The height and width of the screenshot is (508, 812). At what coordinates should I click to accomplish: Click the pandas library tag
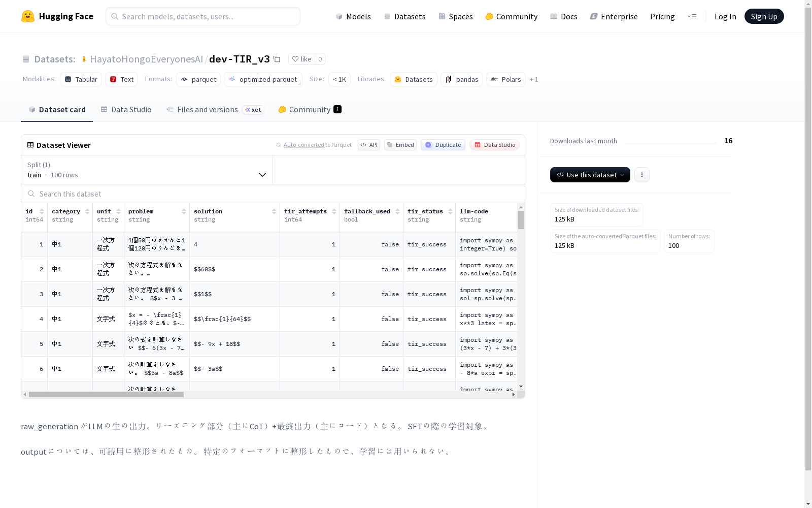462,79
